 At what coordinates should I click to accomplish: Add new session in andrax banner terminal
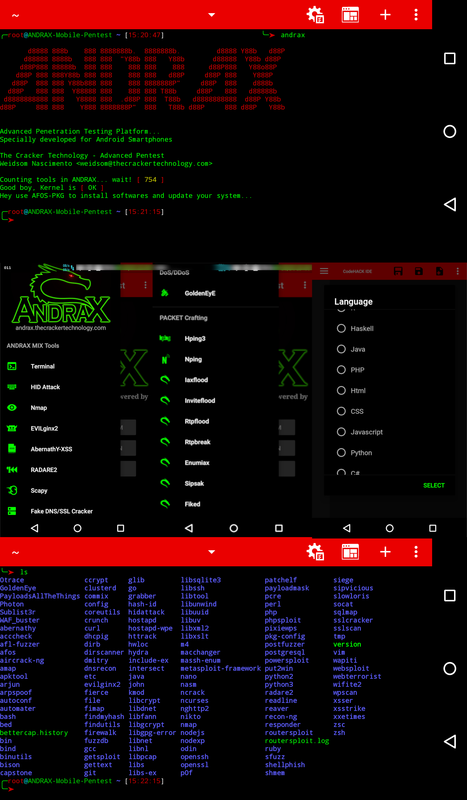tap(385, 14)
